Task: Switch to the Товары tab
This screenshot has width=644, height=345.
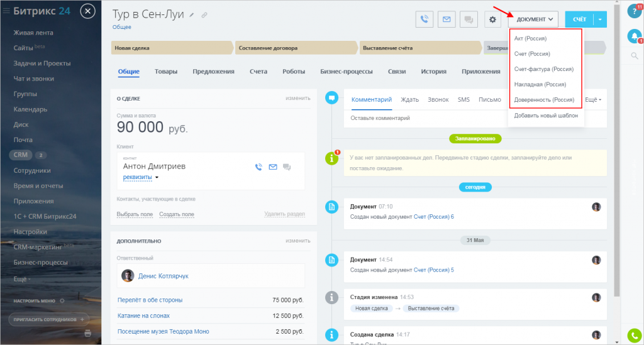Action: point(166,72)
